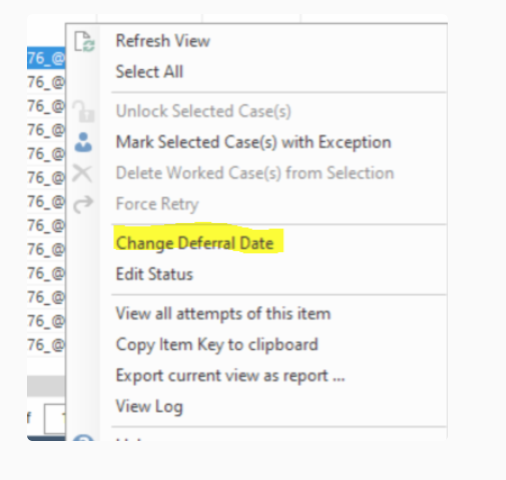Choose Refresh View from context menu
Image resolution: width=506 pixels, height=480 pixels.
click(x=163, y=41)
